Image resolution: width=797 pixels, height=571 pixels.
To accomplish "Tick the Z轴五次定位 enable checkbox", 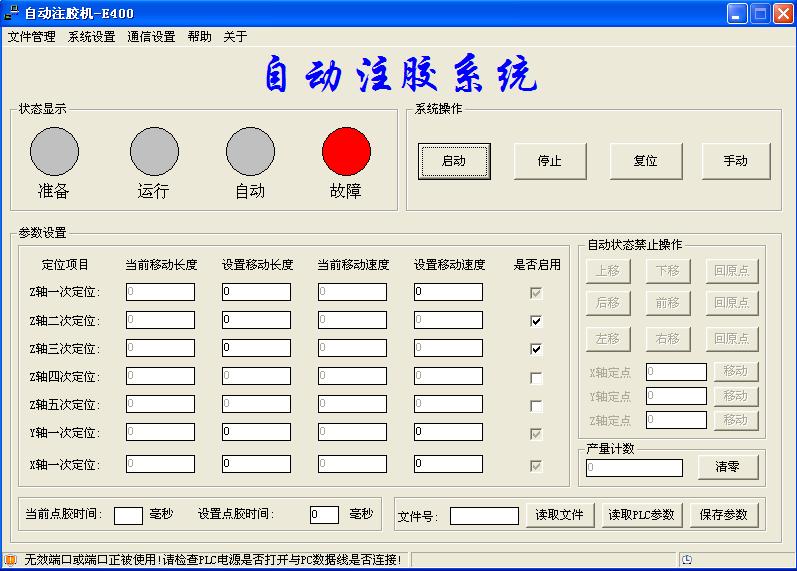I will coord(537,406).
